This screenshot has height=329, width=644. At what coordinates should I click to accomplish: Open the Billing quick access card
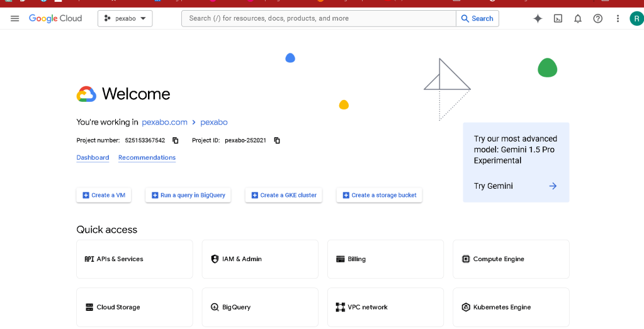point(386,259)
